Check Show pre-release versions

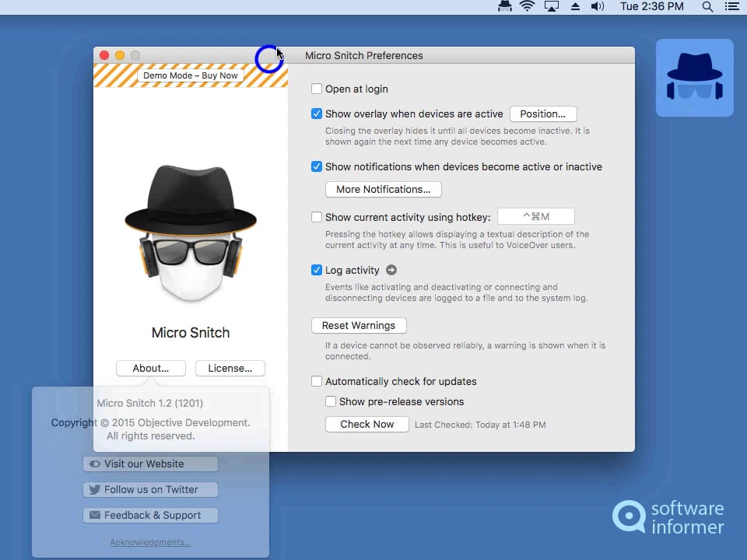coord(330,401)
